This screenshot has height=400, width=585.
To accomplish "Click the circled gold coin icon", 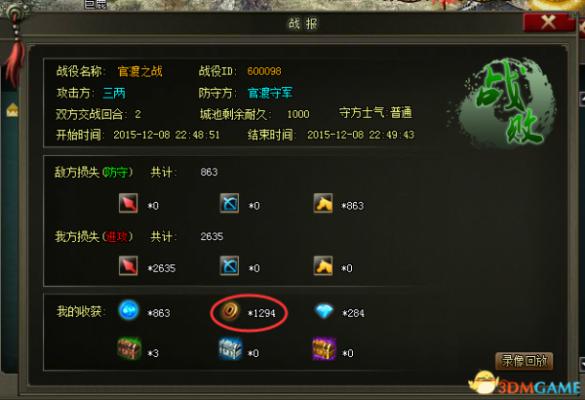I will pyautogui.click(x=229, y=311).
